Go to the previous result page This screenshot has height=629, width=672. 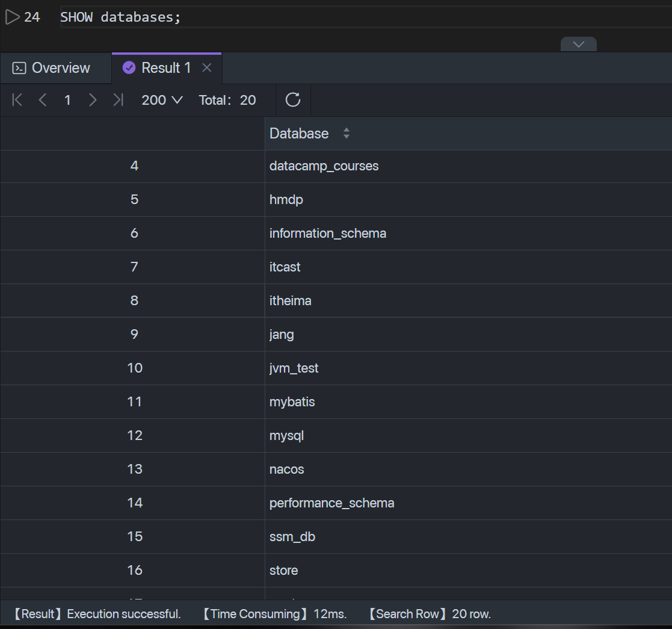click(x=42, y=100)
